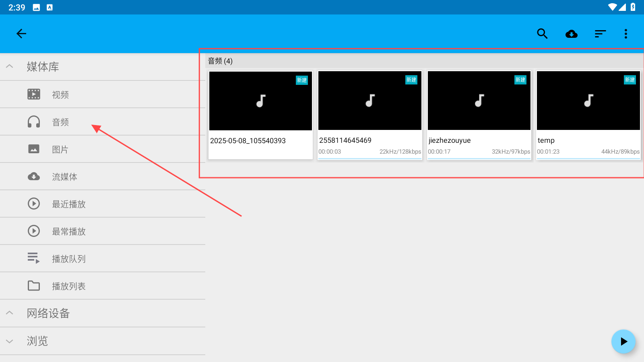Open the three-dot overflow menu
Image resolution: width=644 pixels, height=362 pixels.
pyautogui.click(x=626, y=34)
